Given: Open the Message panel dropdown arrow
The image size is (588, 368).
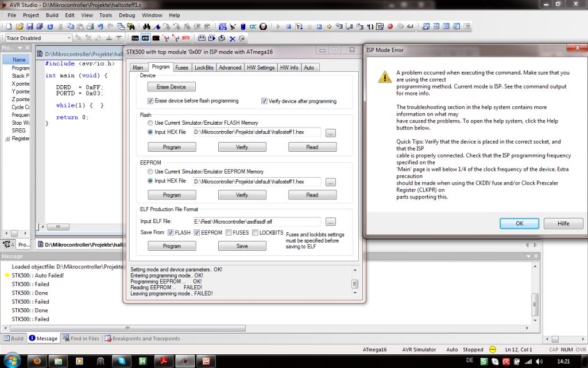Looking at the screenshot, I should pyautogui.click(x=528, y=256).
